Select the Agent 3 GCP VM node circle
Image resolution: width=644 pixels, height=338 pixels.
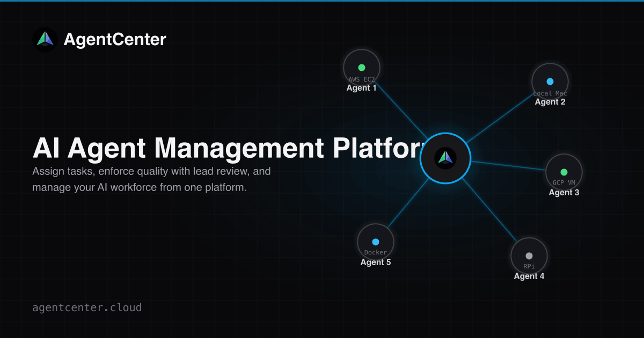(x=564, y=172)
